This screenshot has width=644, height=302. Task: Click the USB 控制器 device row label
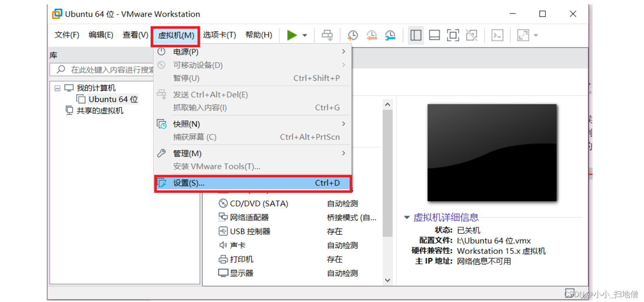[x=250, y=231]
